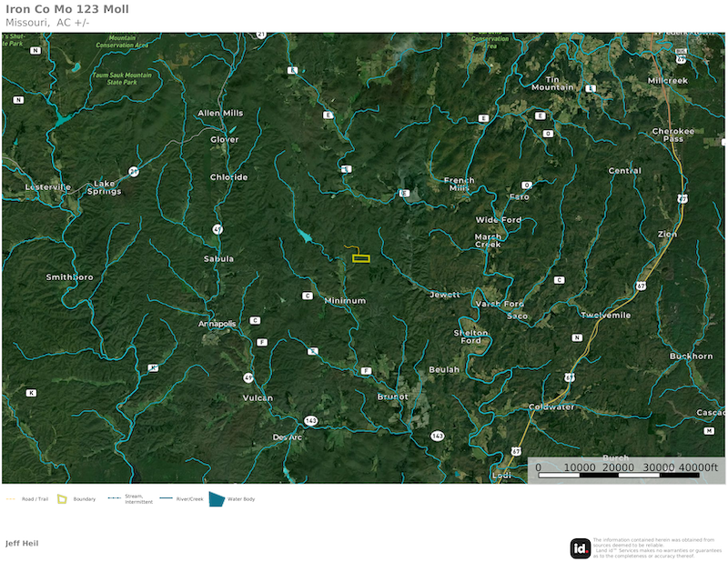Click the Twelvemile place label
This screenshot has width=728, height=562.
point(605,315)
